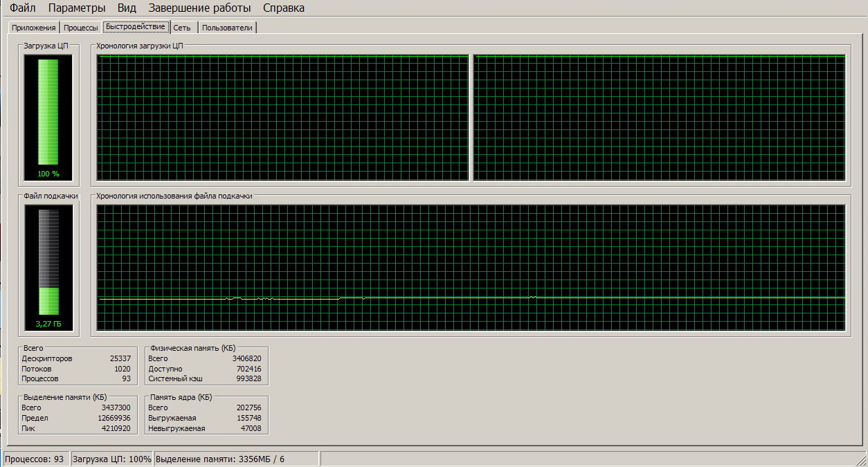Open the Вид menu
868x467 pixels.
tap(127, 8)
